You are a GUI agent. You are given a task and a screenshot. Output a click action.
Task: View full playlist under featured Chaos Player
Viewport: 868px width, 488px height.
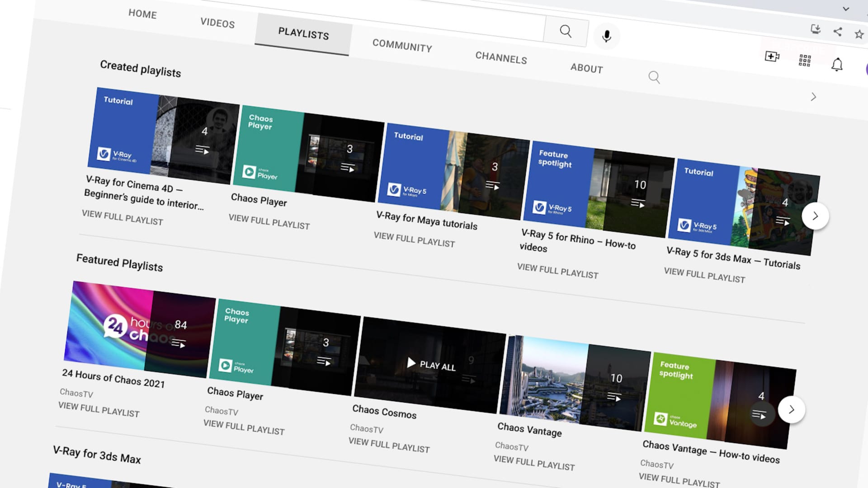tap(244, 427)
